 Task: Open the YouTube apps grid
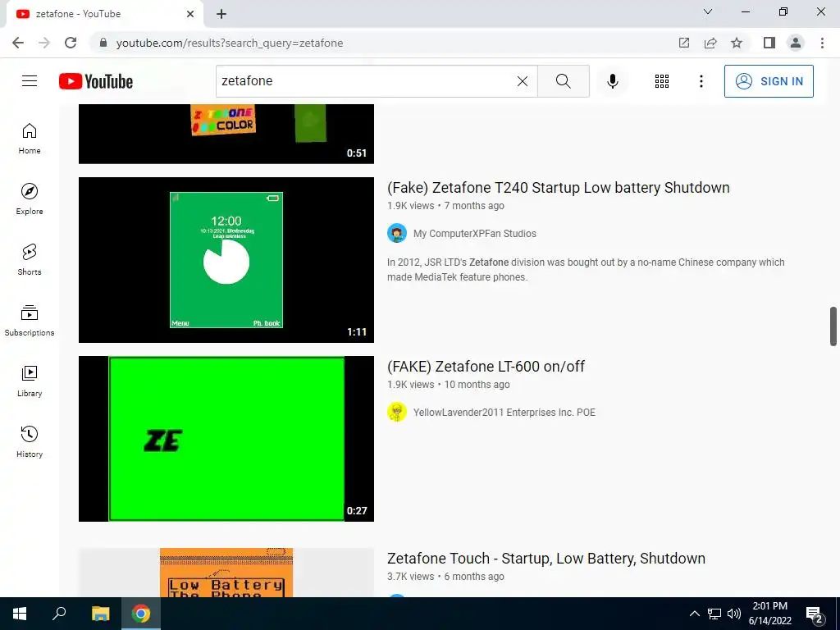(x=662, y=81)
